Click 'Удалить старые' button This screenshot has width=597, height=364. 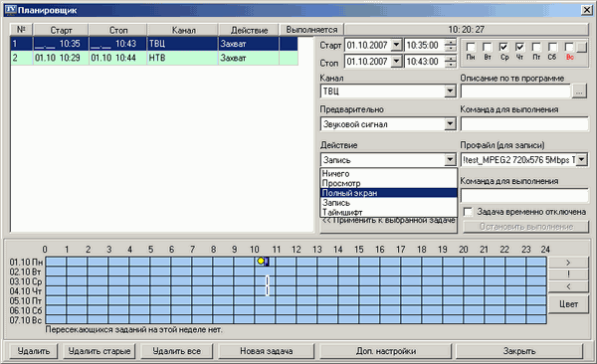(99, 351)
